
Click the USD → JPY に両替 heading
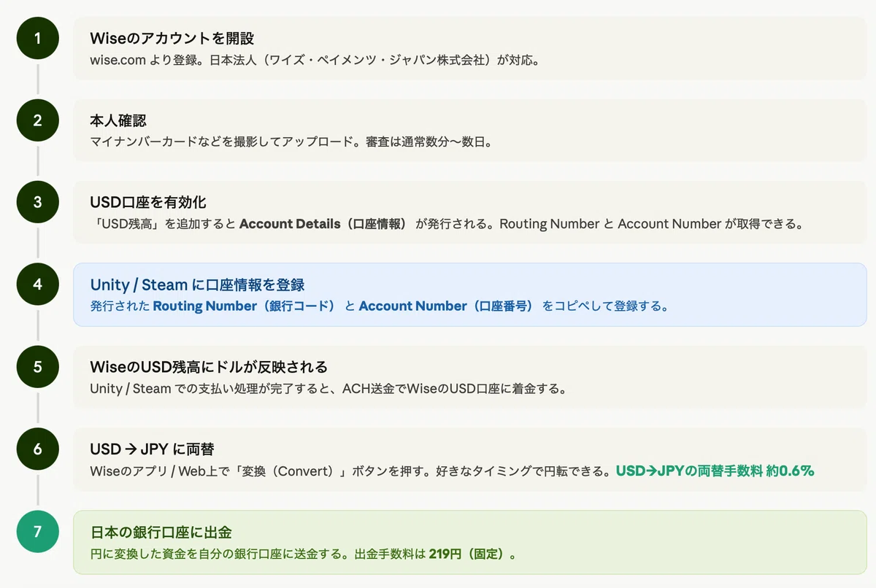click(x=152, y=449)
